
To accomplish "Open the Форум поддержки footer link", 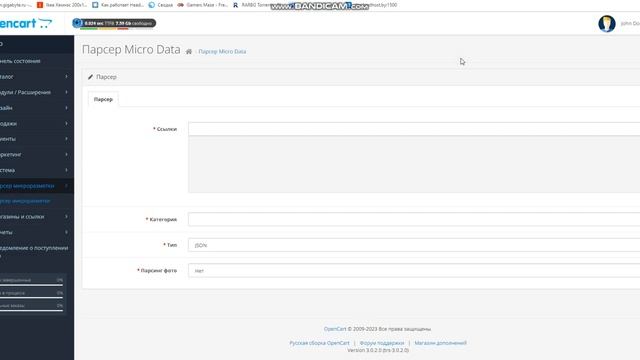I will (382, 343).
